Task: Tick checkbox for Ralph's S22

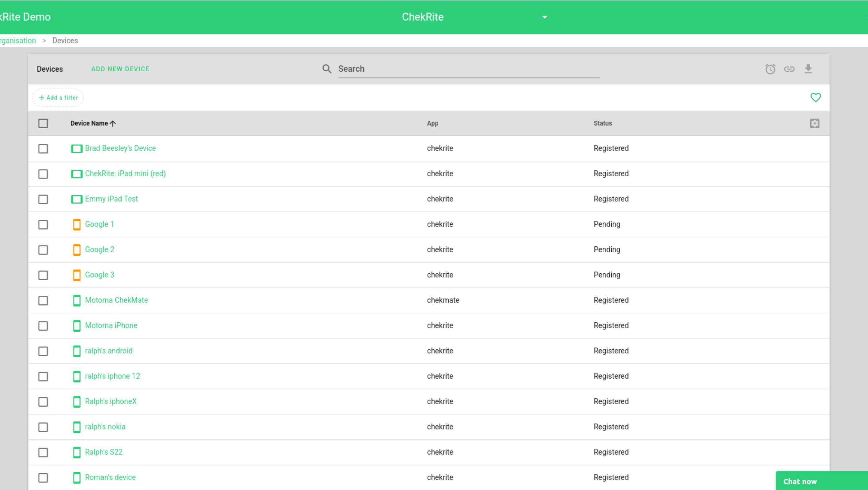Action: click(x=43, y=452)
